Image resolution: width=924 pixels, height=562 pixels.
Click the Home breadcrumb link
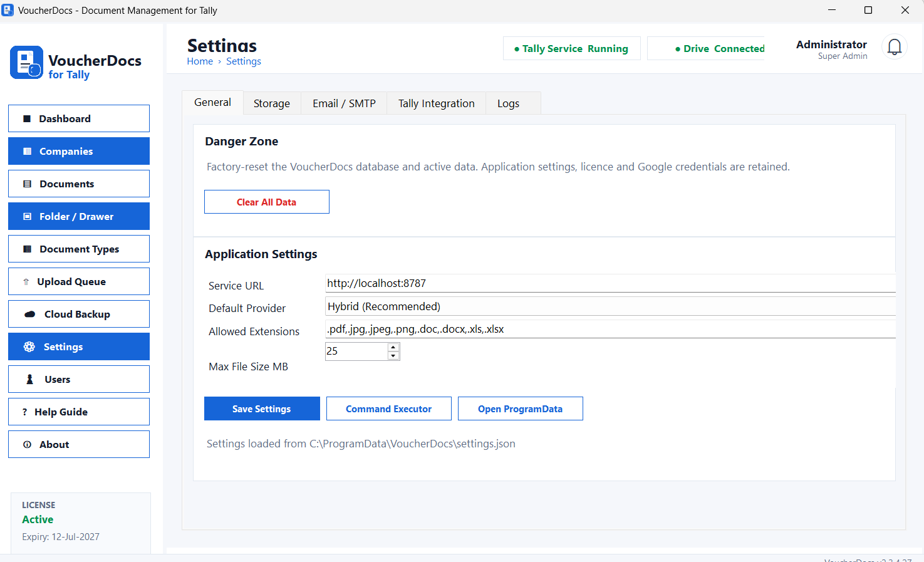point(200,61)
